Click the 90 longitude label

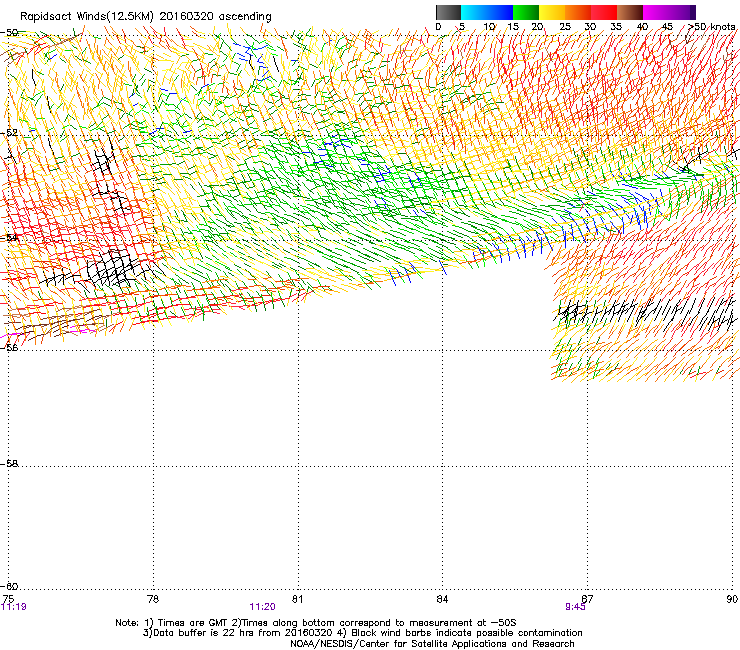tap(732, 599)
